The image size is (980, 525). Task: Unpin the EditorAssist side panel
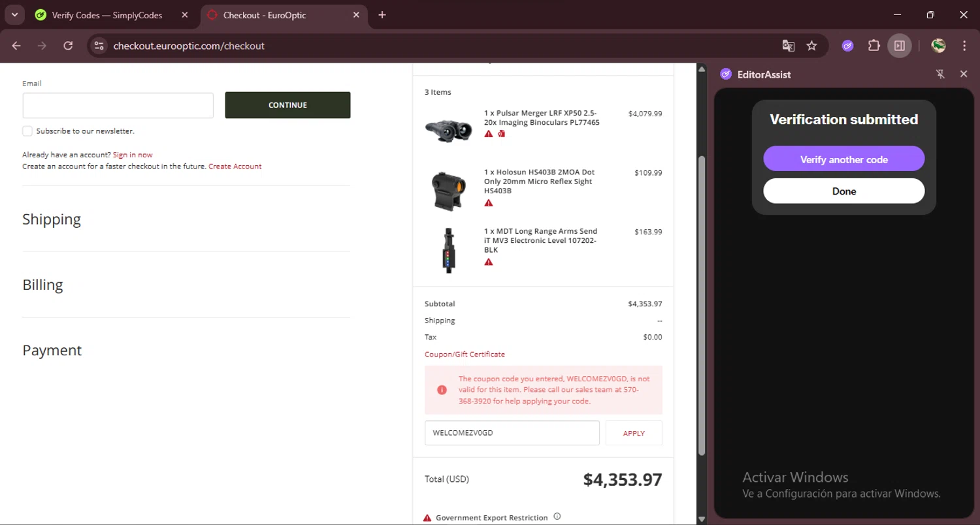coord(940,74)
